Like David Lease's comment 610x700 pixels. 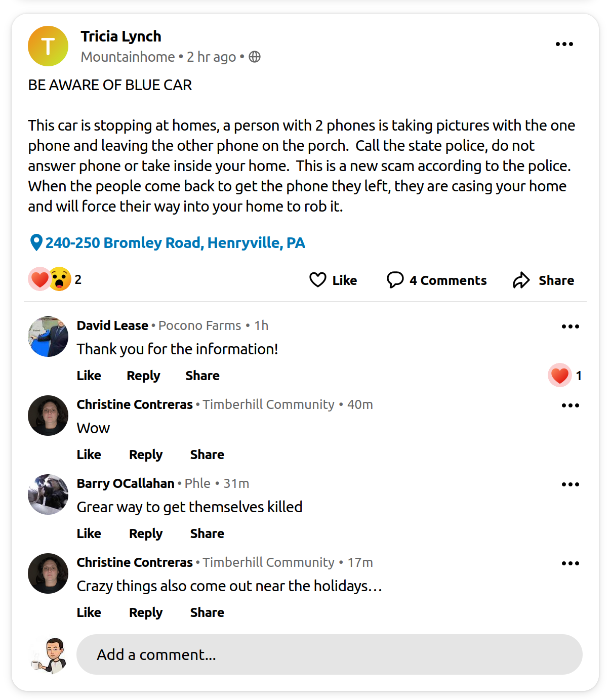click(x=89, y=376)
